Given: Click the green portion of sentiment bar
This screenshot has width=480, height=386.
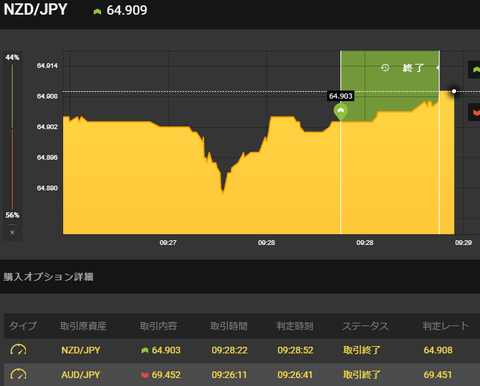Looking at the screenshot, I should tap(12, 96).
